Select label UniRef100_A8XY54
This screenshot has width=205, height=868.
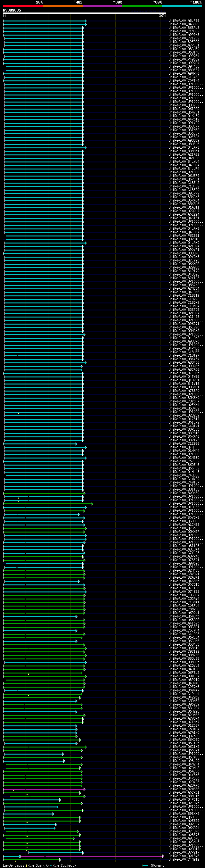click(x=184, y=359)
